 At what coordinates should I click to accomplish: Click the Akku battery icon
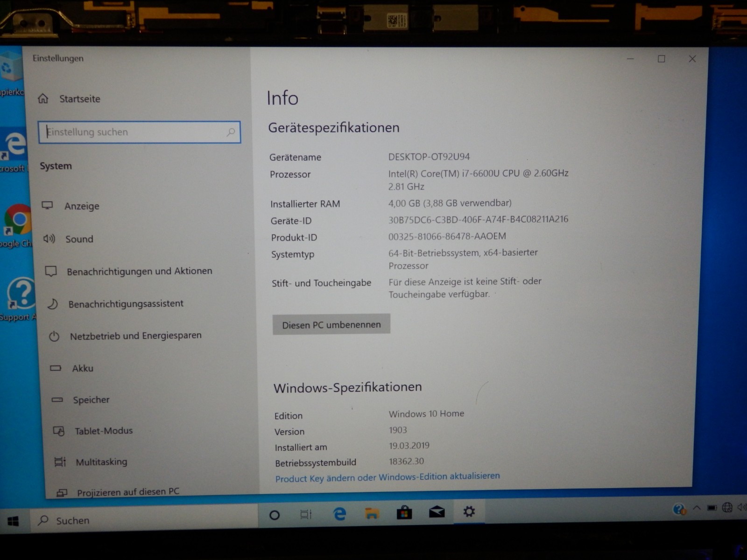[56, 368]
